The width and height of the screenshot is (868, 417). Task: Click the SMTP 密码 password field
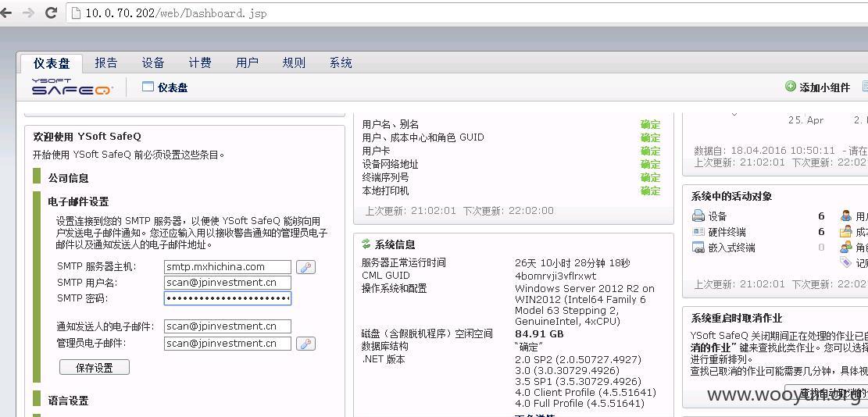pyautogui.click(x=227, y=298)
